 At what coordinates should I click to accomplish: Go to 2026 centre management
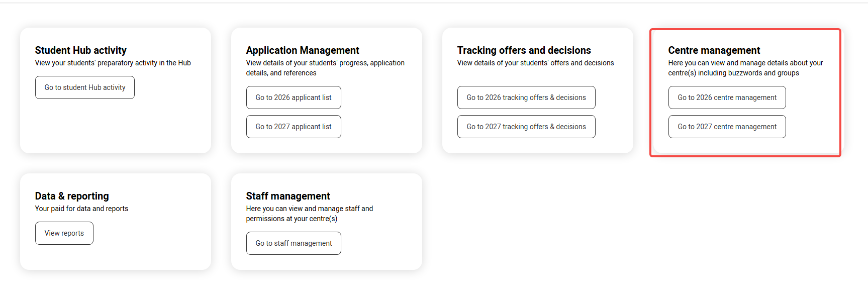(727, 97)
